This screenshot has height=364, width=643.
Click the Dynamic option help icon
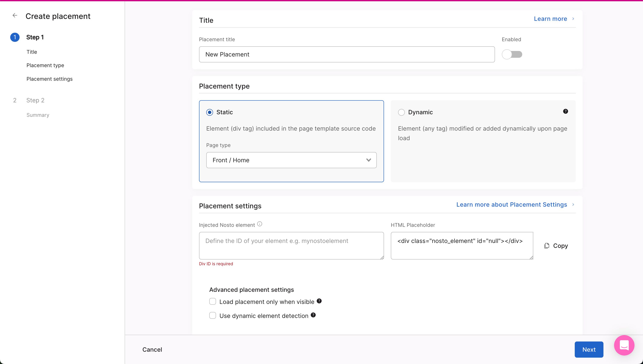565,111
